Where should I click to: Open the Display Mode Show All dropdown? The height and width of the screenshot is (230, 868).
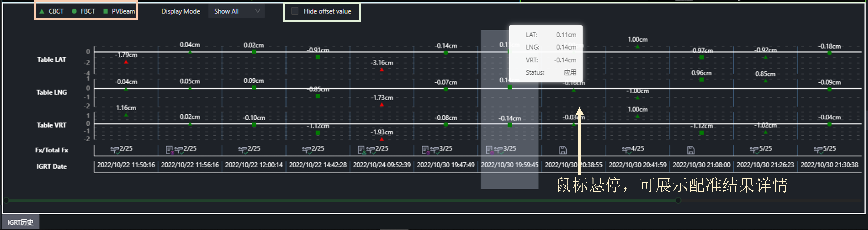[x=236, y=11]
